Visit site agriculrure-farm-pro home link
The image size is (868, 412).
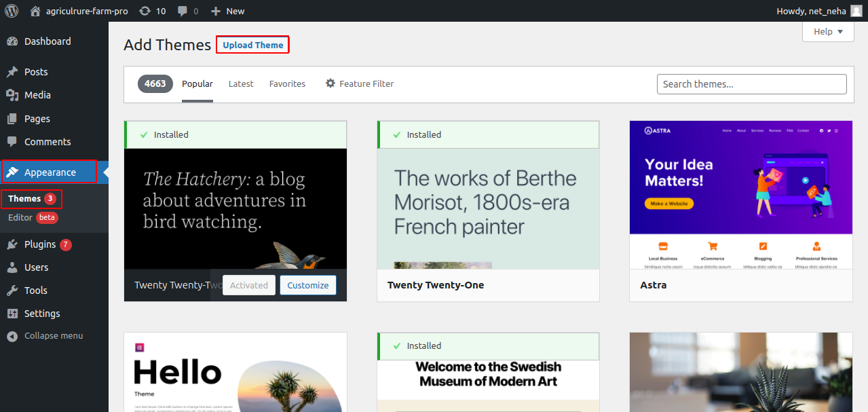pyautogui.click(x=79, y=11)
